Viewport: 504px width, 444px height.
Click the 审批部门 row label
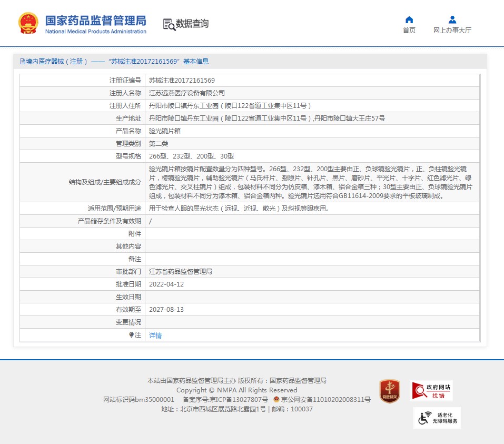[129, 272]
